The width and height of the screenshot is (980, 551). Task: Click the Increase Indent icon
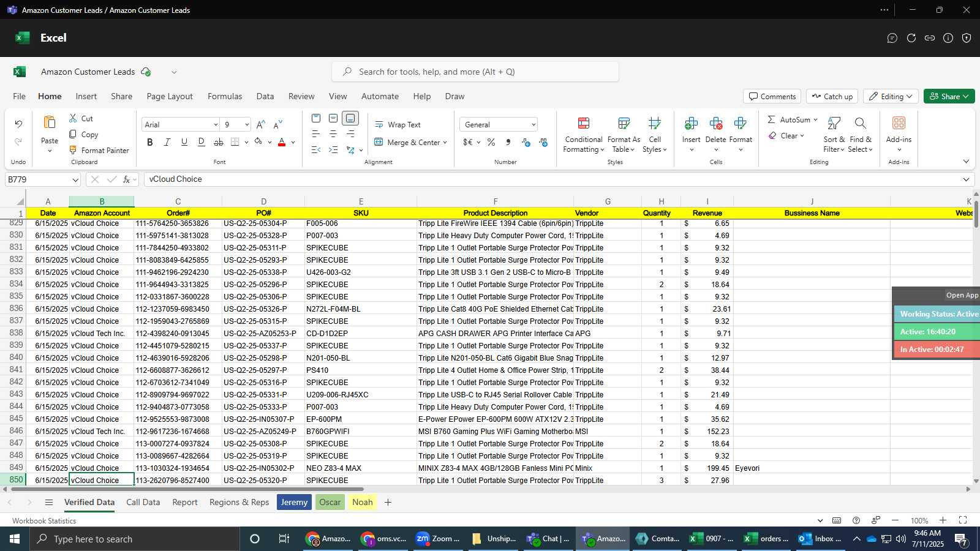pyautogui.click(x=333, y=149)
